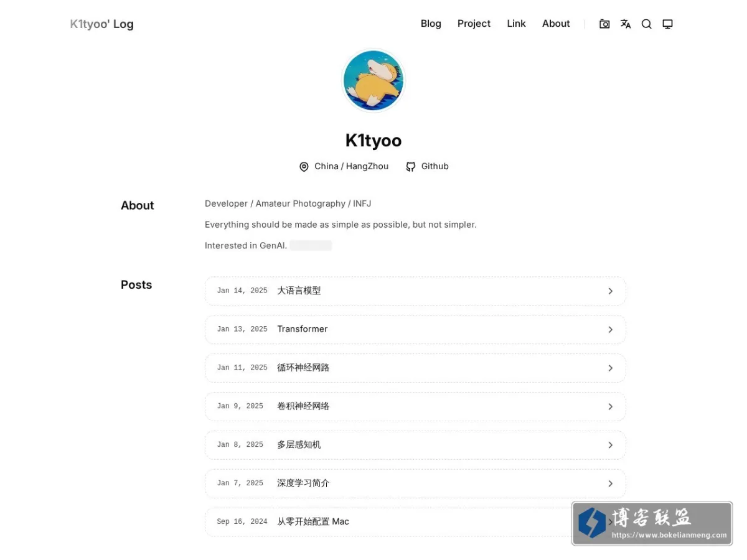The height and width of the screenshot is (560, 747).
Task: Click the Jan 14, 2025 date
Action: click(x=242, y=291)
